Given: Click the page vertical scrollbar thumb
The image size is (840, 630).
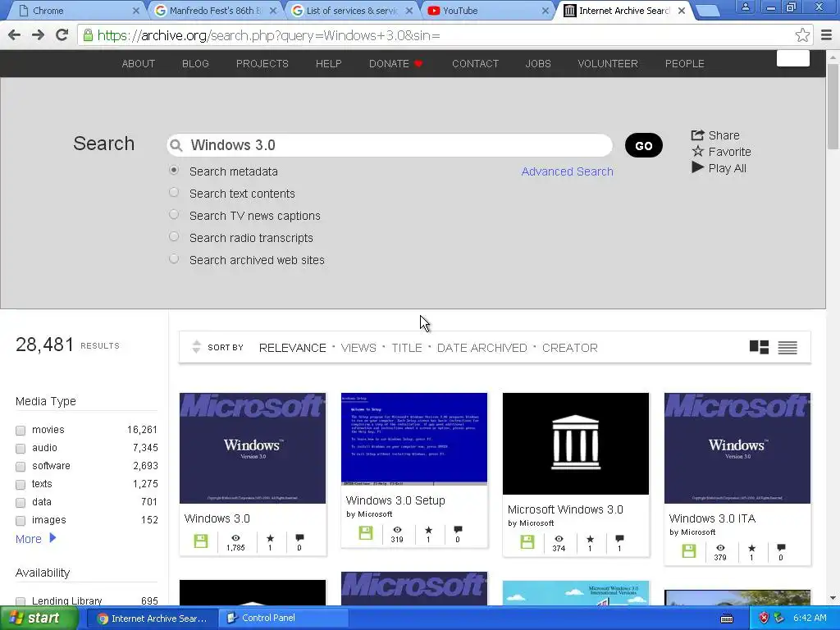Looking at the screenshot, I should (x=833, y=107).
